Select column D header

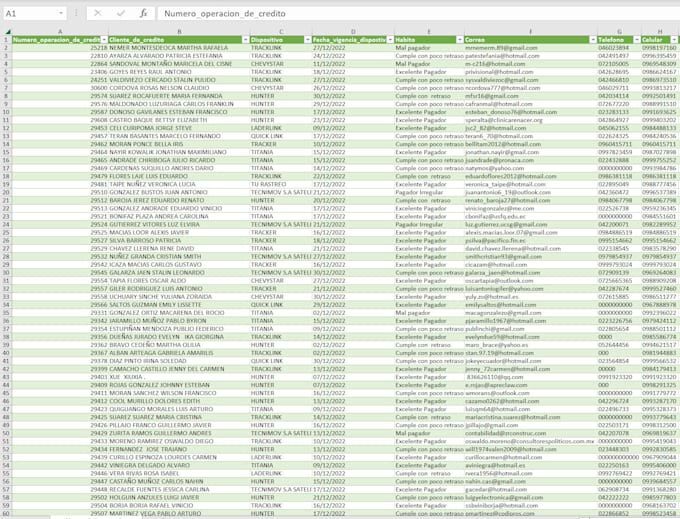click(x=353, y=32)
